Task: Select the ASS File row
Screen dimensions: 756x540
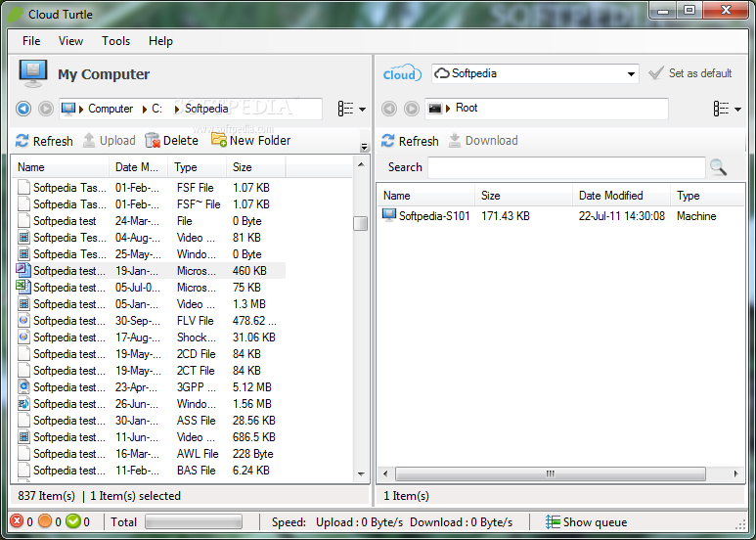Action: point(151,421)
